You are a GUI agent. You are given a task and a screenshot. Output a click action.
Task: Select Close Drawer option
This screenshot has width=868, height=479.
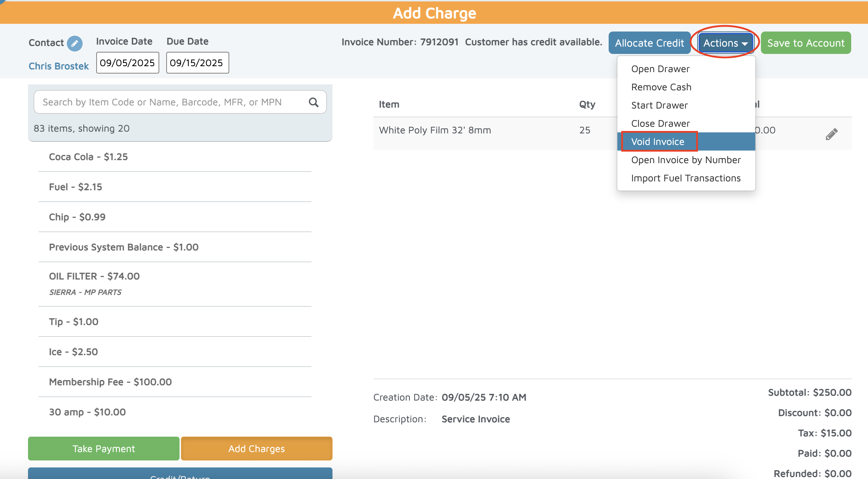(x=660, y=124)
